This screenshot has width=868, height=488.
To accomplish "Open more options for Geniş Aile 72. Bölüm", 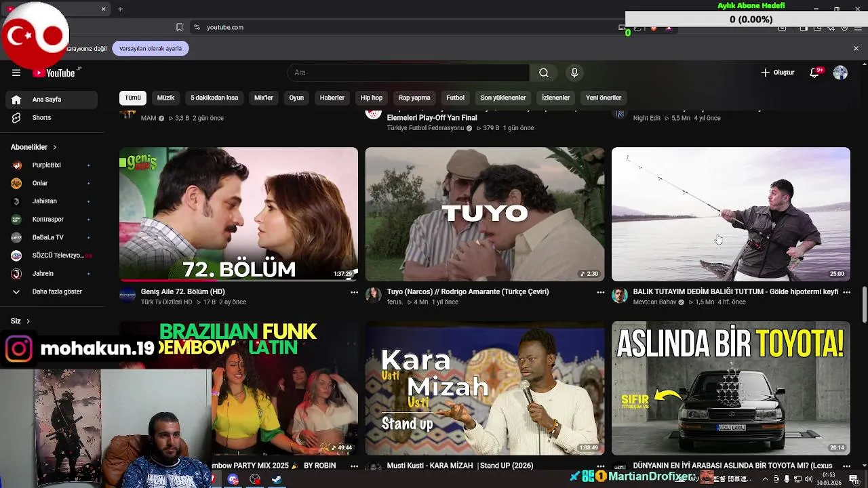I will pos(354,292).
